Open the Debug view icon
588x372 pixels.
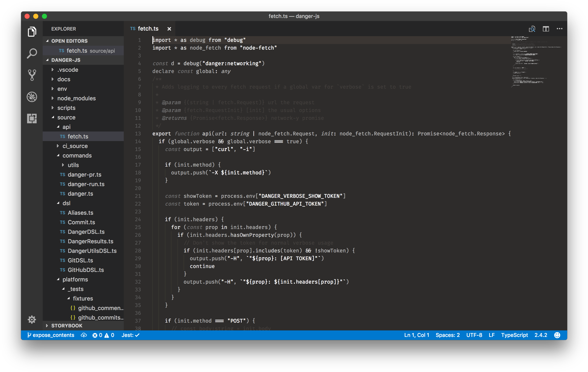tap(32, 97)
